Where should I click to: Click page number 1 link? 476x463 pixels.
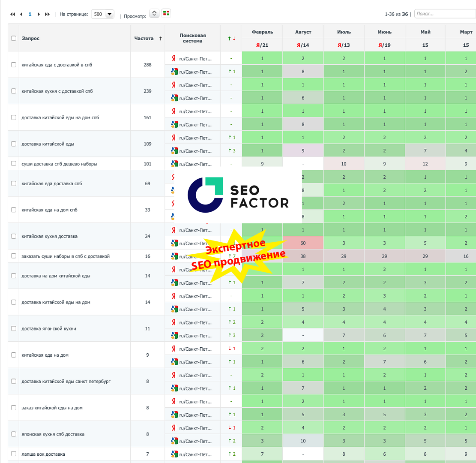[x=30, y=14]
